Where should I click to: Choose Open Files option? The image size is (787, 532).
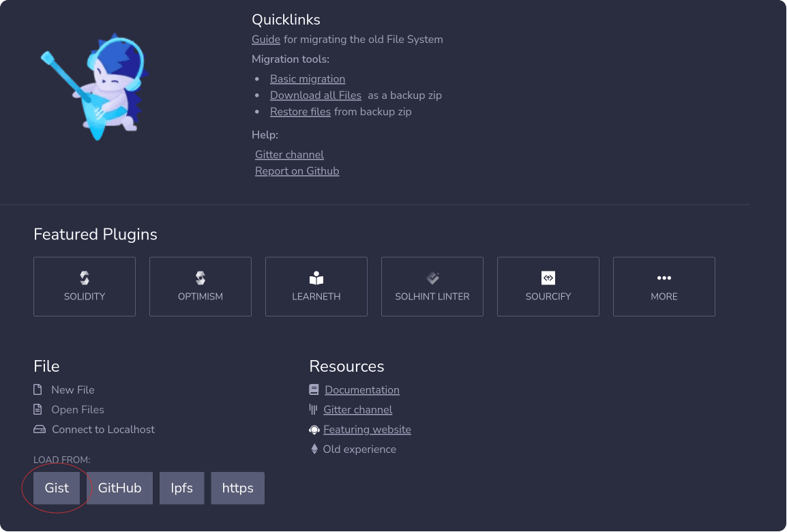(78, 409)
